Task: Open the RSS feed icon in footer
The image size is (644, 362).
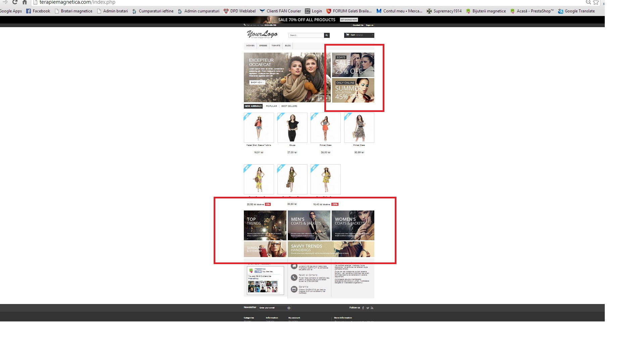Action: click(x=372, y=308)
